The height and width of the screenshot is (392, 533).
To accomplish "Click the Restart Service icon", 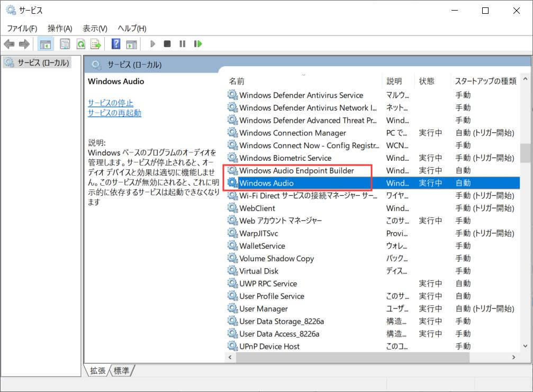I will pos(198,44).
